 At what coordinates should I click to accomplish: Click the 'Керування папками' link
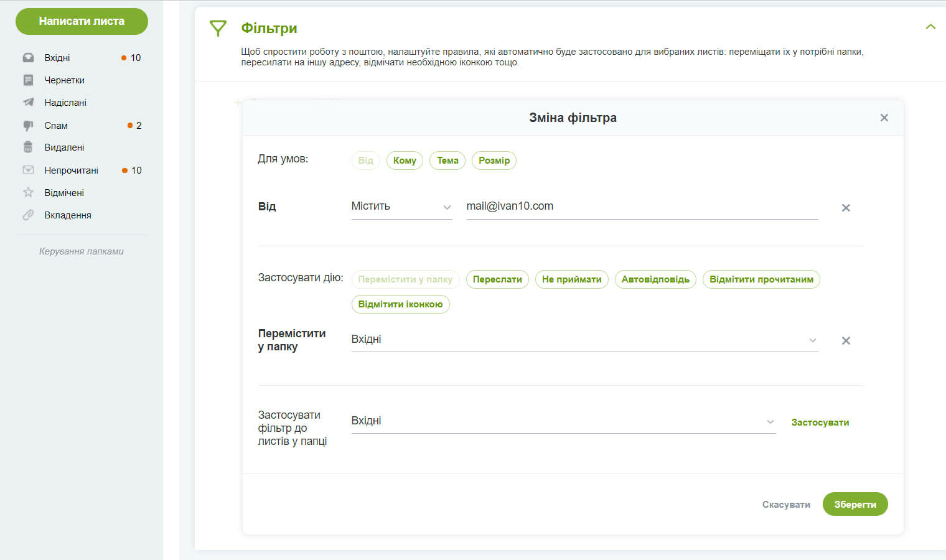pyautogui.click(x=82, y=251)
